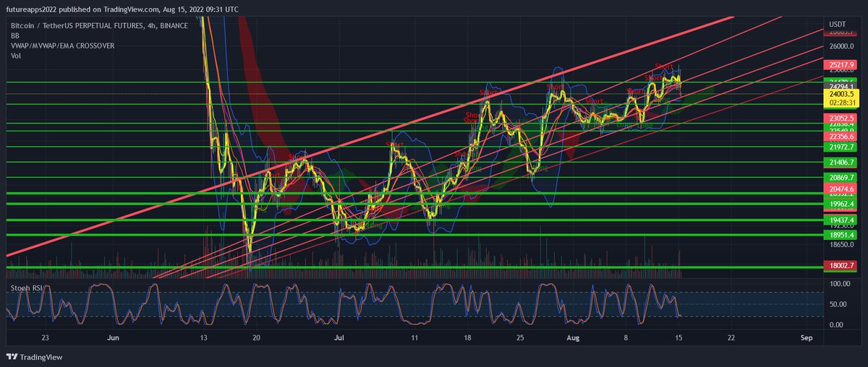Click the Aug date on time axis

point(574,337)
